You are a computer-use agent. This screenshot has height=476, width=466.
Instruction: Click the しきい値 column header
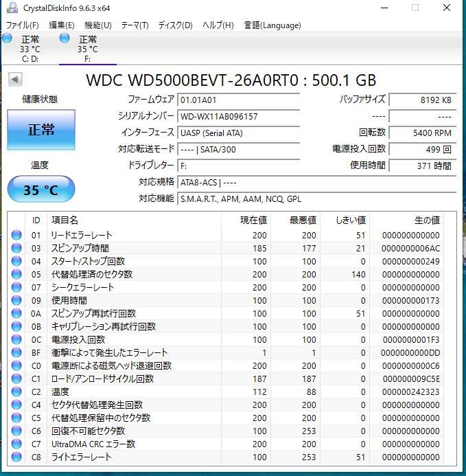pos(345,220)
